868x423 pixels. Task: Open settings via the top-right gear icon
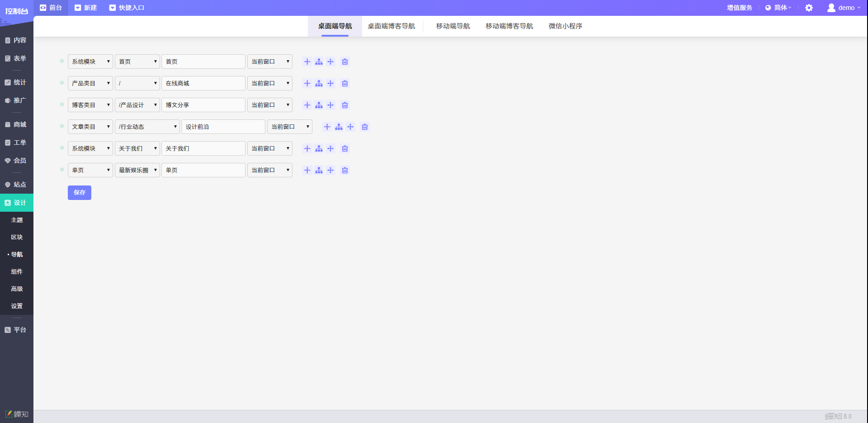coord(809,8)
